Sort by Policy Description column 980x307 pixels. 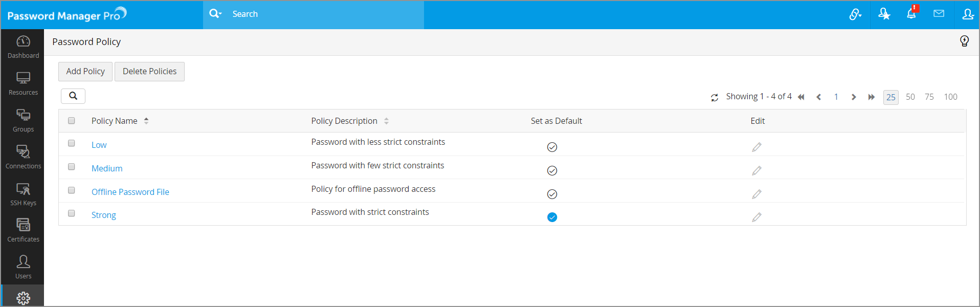pos(386,121)
